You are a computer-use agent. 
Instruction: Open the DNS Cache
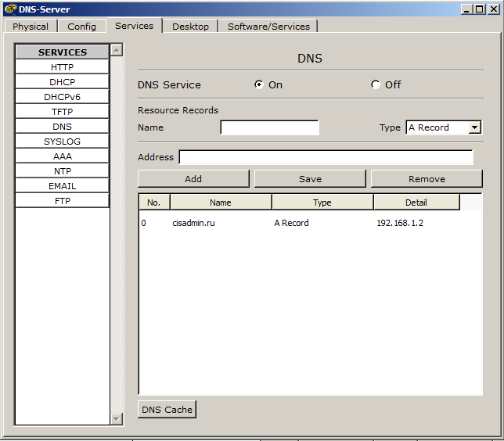pos(167,410)
